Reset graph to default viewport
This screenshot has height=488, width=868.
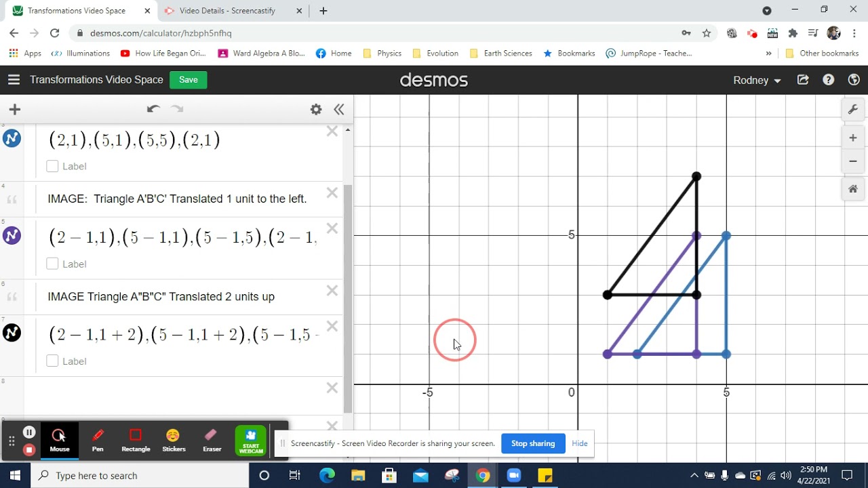853,189
